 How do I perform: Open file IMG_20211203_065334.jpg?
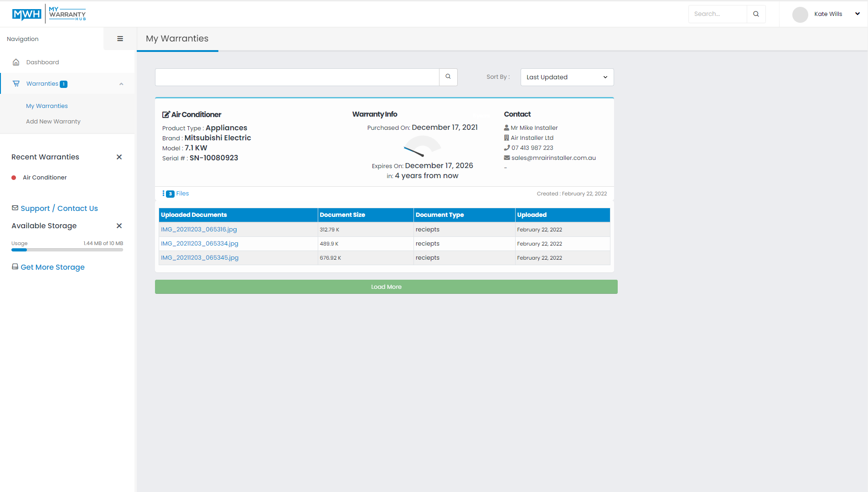199,243
